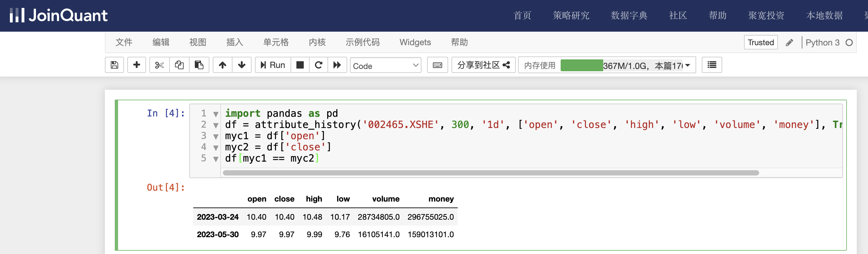The height and width of the screenshot is (254, 868).
Task: Open the command palette keyboard icon
Action: [437, 65]
